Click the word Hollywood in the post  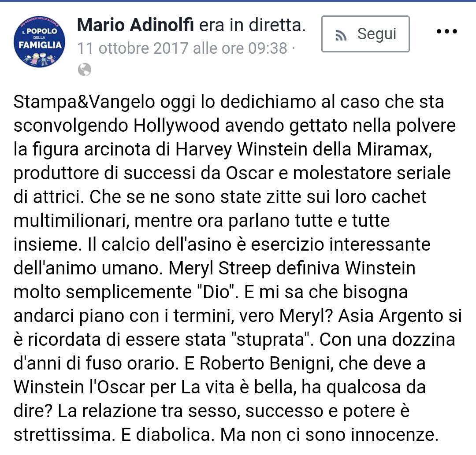(176, 126)
